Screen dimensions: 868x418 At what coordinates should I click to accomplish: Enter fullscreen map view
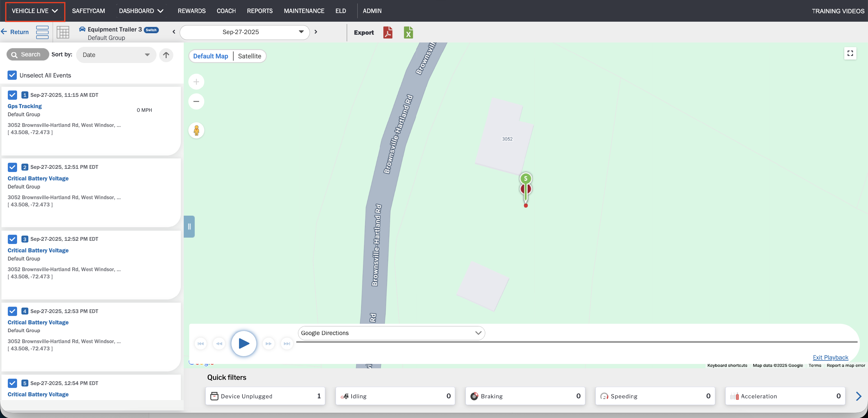click(850, 53)
